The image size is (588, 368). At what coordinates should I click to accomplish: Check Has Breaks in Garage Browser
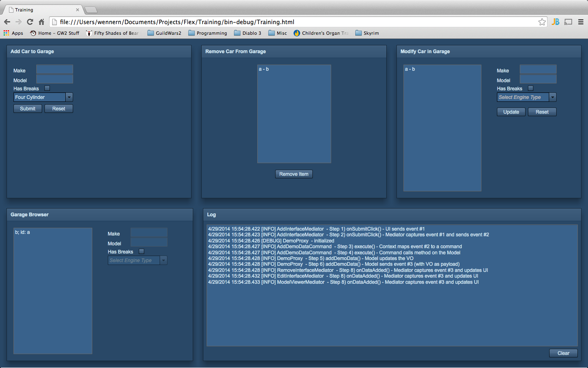click(x=141, y=251)
